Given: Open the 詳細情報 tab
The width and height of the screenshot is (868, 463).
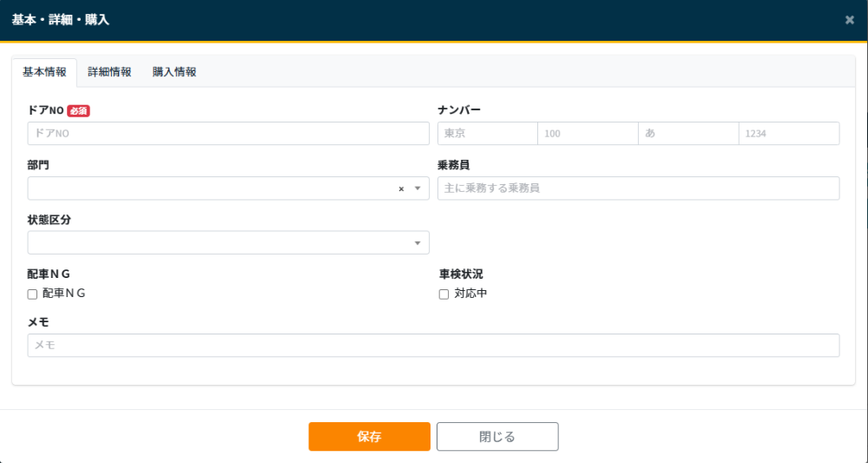Looking at the screenshot, I should click(x=109, y=73).
